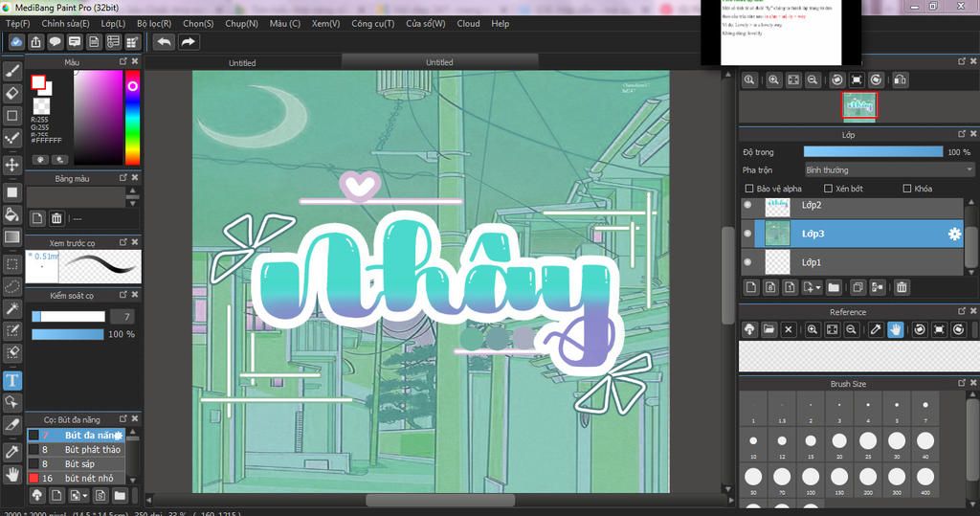The height and width of the screenshot is (516, 980).
Task: Open the Lớp(L) menu
Action: click(x=113, y=23)
